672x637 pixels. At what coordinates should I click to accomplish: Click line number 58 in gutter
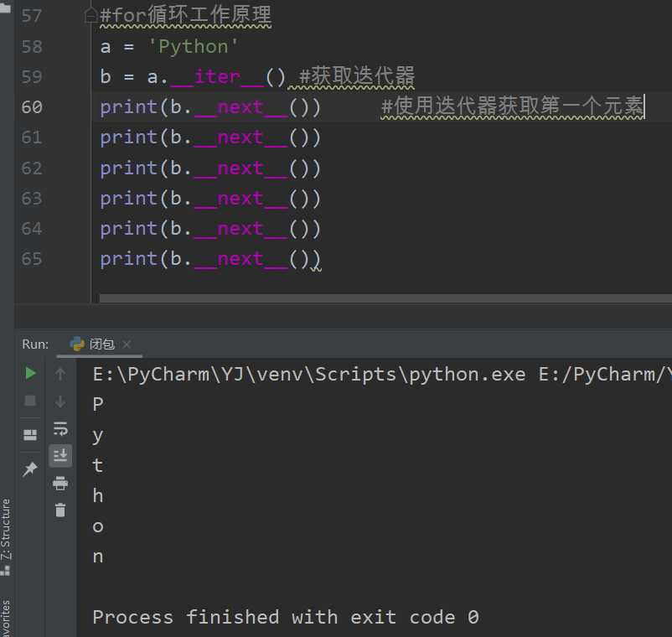coord(32,47)
